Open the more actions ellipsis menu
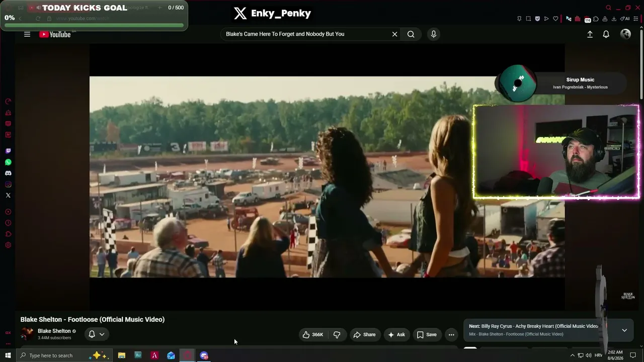 click(x=451, y=335)
